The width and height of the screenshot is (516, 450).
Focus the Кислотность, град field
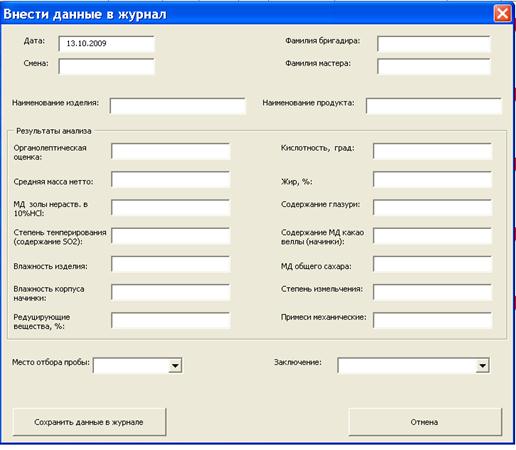coord(432,151)
